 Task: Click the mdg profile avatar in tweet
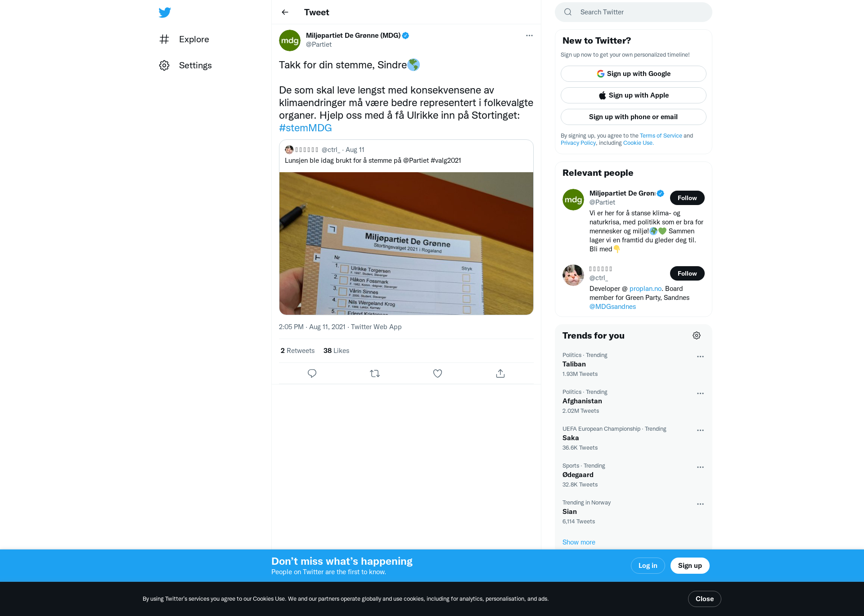[x=290, y=40]
